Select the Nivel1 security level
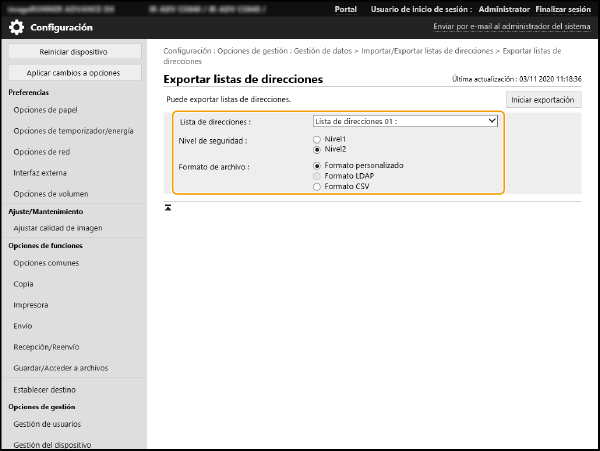 318,139
